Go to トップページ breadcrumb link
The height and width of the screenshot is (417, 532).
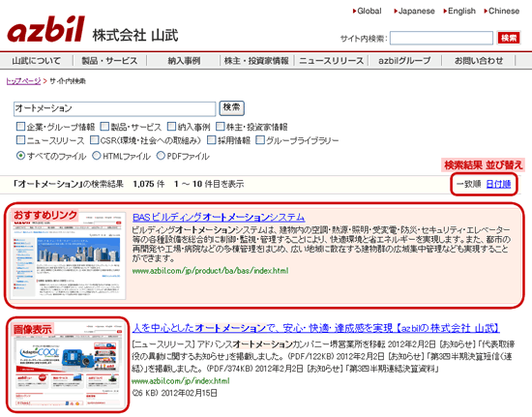pos(23,81)
